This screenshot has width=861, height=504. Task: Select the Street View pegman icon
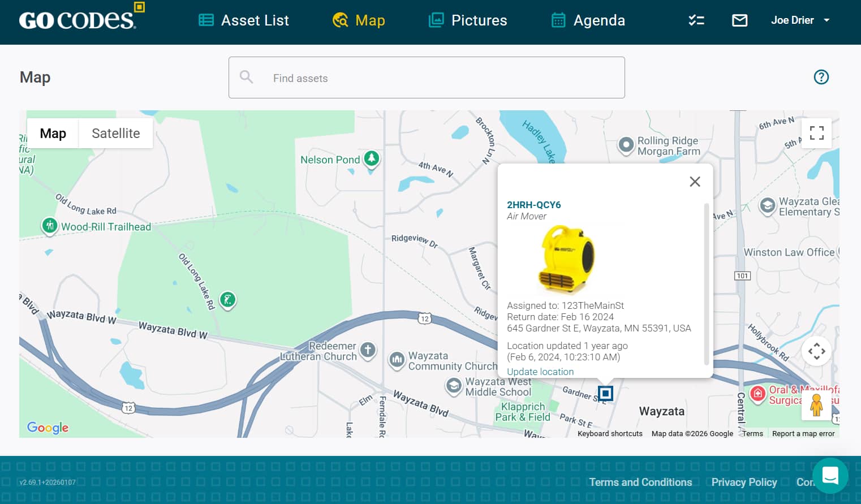click(x=816, y=406)
